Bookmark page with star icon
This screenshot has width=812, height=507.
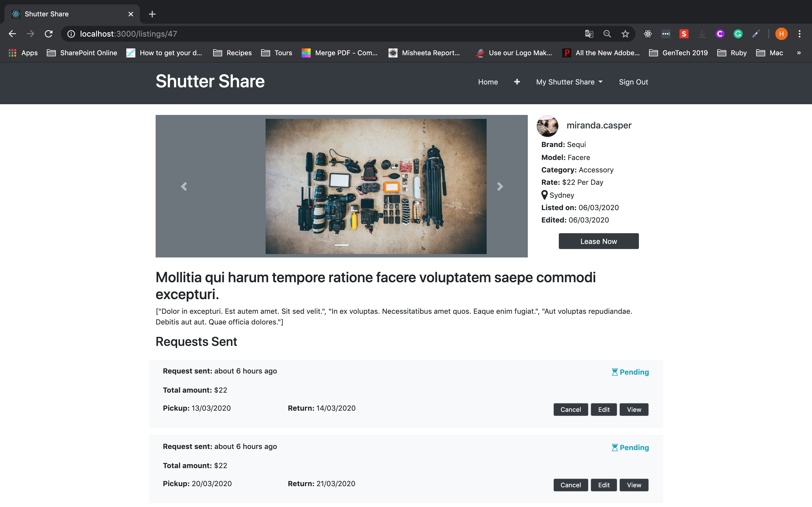[x=625, y=34]
